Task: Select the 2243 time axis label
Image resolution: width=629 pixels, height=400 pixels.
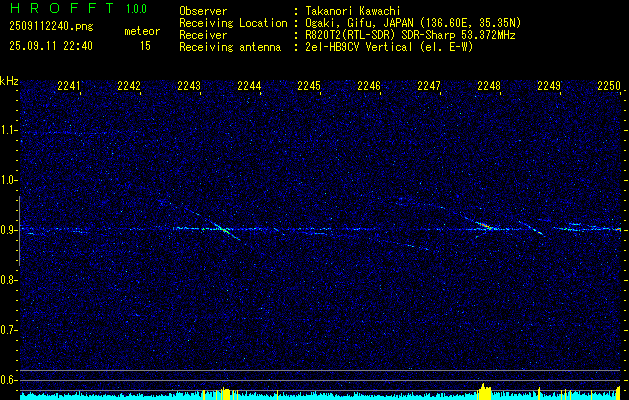Action: point(189,87)
